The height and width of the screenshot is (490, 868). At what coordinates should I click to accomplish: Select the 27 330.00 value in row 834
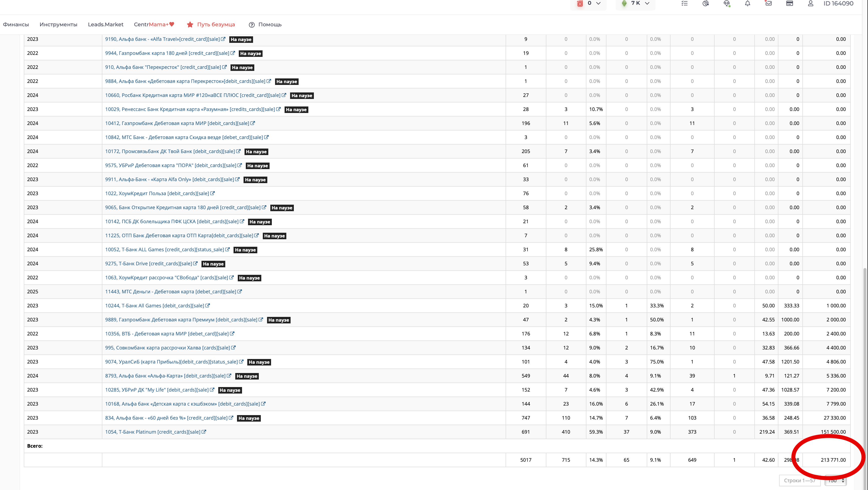coord(835,418)
